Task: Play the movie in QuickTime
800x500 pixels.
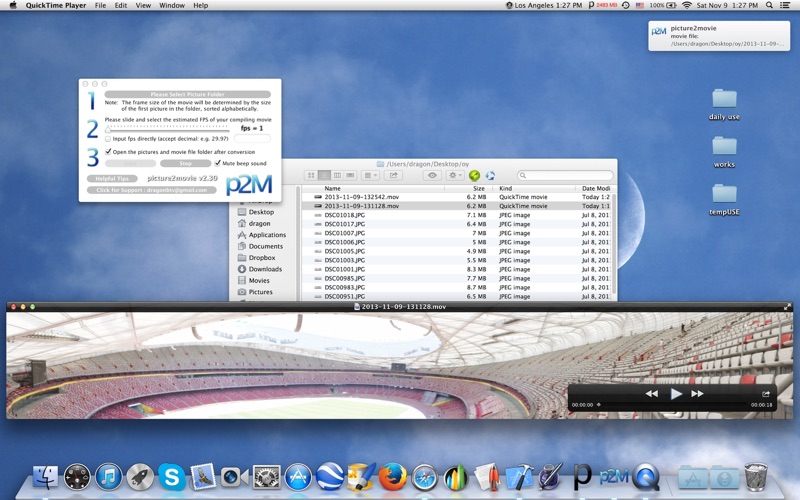Action: coord(676,393)
